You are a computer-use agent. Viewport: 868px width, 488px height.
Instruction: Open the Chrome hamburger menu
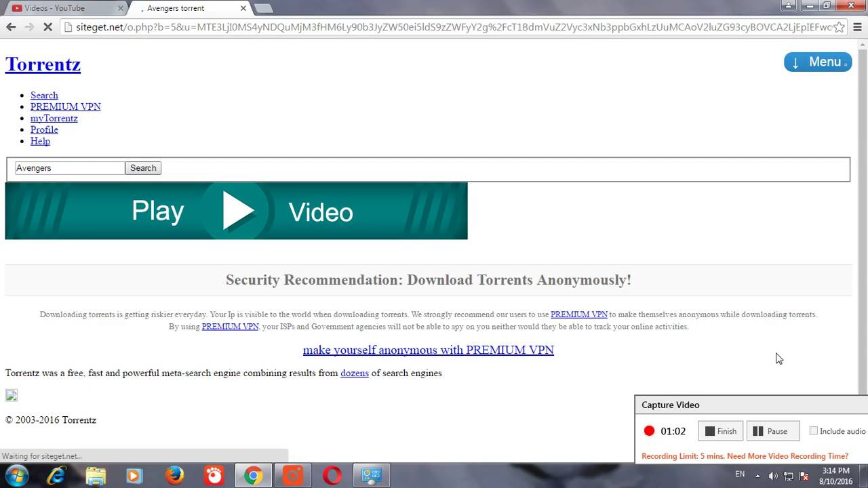coord(857,27)
